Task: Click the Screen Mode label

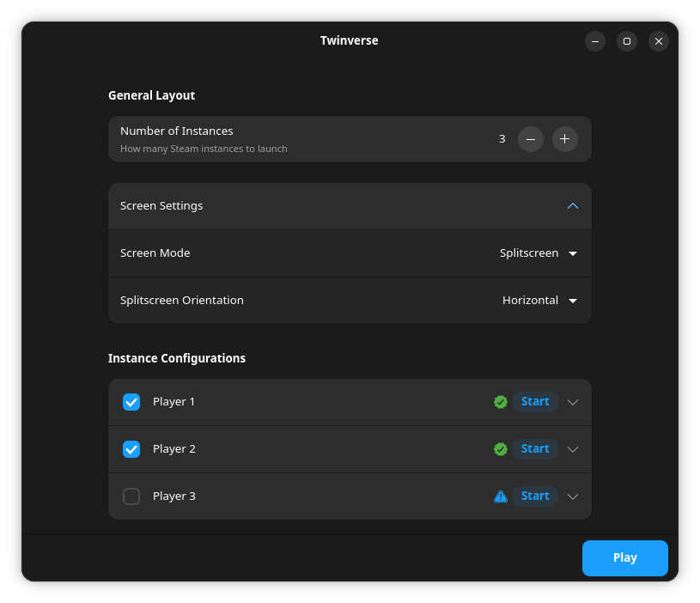Action: point(155,253)
